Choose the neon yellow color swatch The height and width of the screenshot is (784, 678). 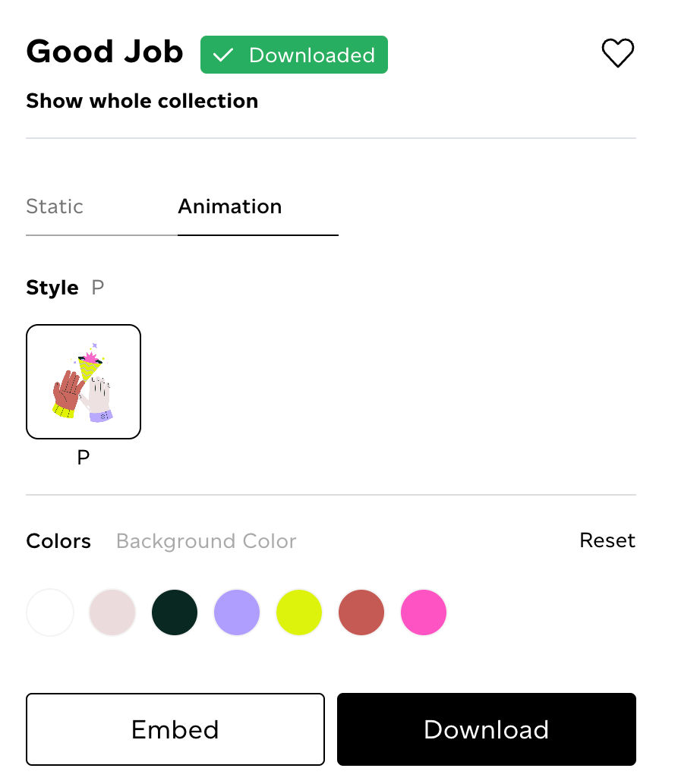[x=299, y=612]
